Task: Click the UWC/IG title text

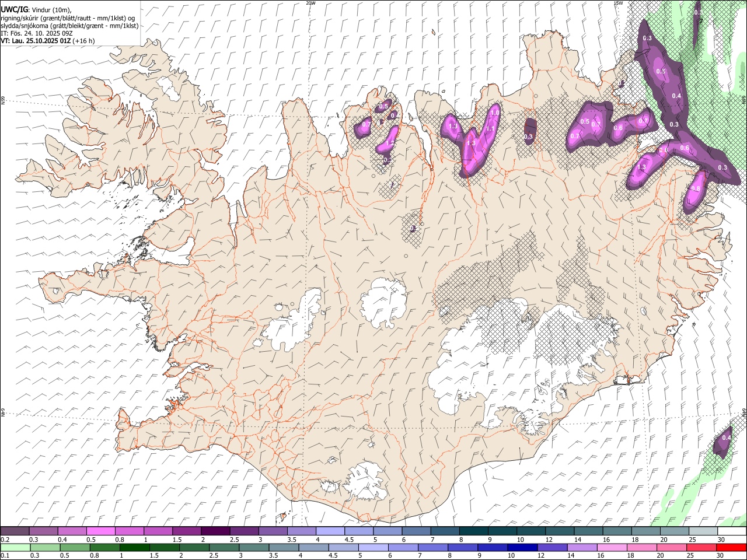Action: (x=14, y=9)
